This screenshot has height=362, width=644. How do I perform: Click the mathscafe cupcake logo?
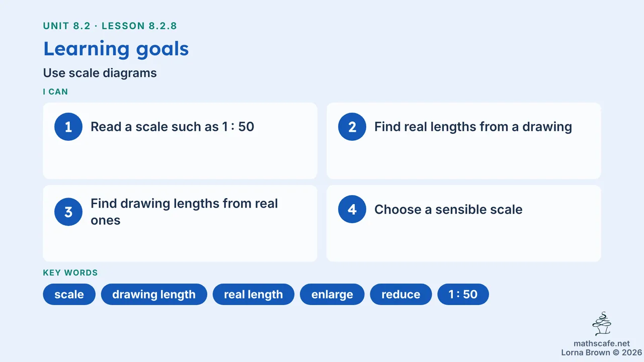602,324
